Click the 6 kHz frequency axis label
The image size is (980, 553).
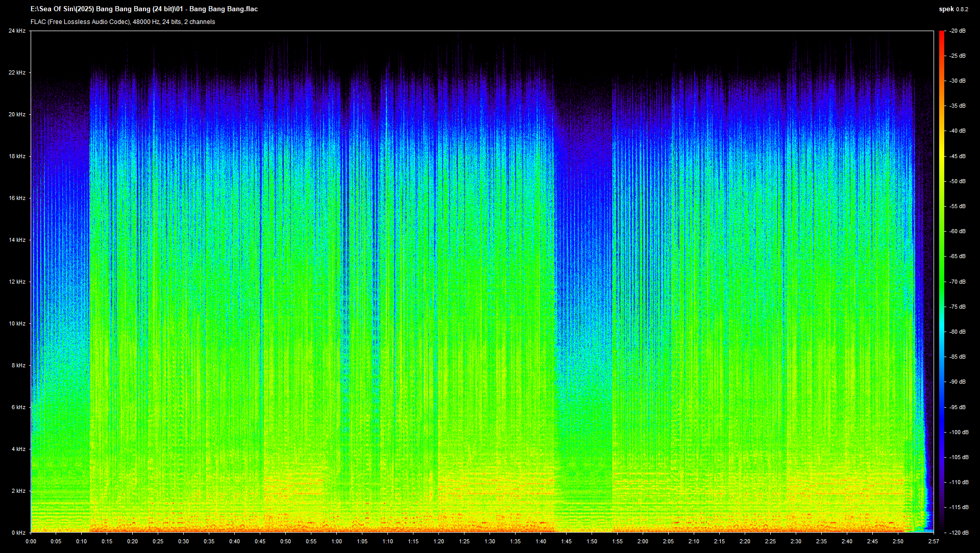[x=18, y=407]
